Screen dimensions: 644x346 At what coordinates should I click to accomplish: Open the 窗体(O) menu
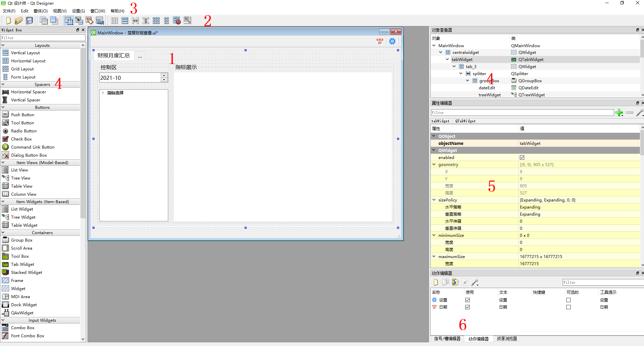(x=41, y=11)
